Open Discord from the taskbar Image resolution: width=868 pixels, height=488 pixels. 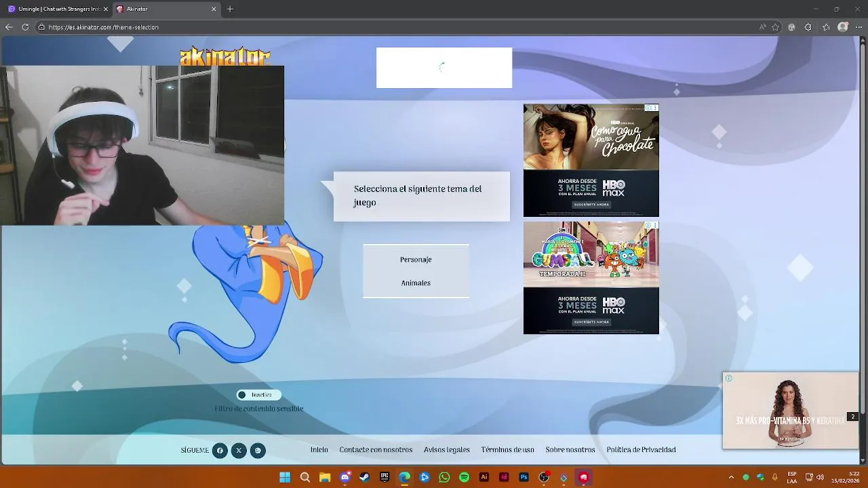[x=345, y=477]
